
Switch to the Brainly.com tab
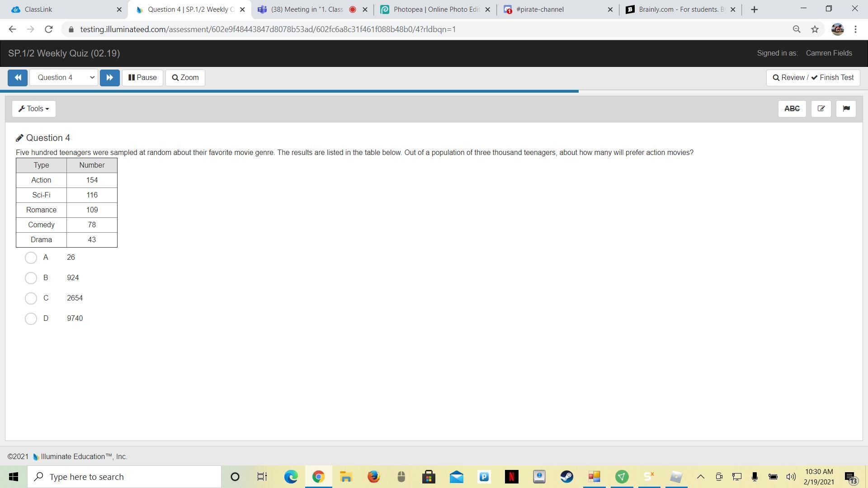pos(678,9)
